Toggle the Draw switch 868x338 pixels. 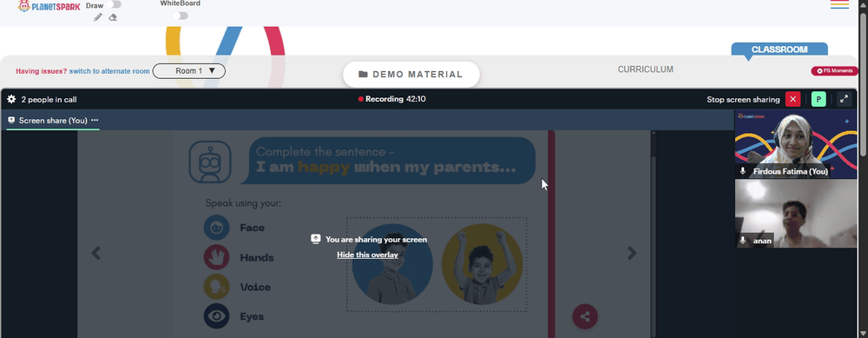(115, 4)
